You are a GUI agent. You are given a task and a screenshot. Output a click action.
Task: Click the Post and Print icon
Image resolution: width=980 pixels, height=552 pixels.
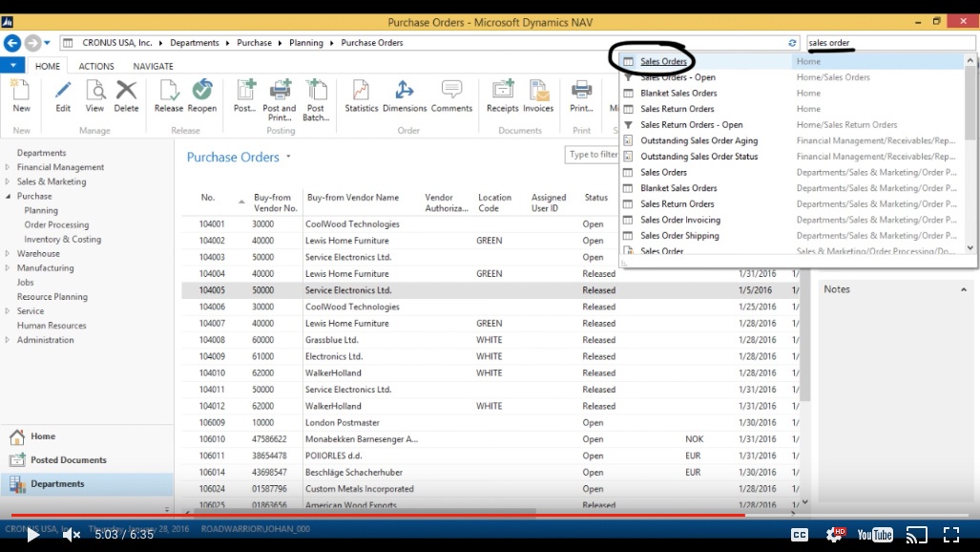coord(280,90)
